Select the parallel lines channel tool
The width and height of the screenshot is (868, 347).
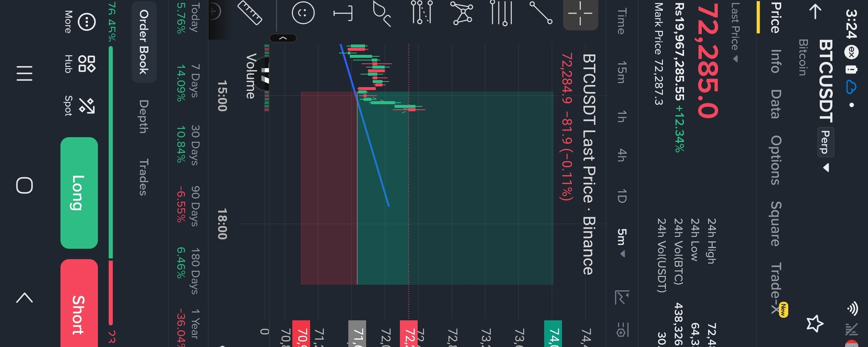coord(501,13)
